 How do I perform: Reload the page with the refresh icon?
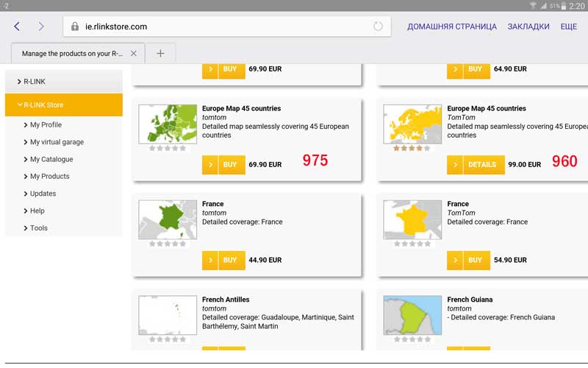click(x=378, y=26)
